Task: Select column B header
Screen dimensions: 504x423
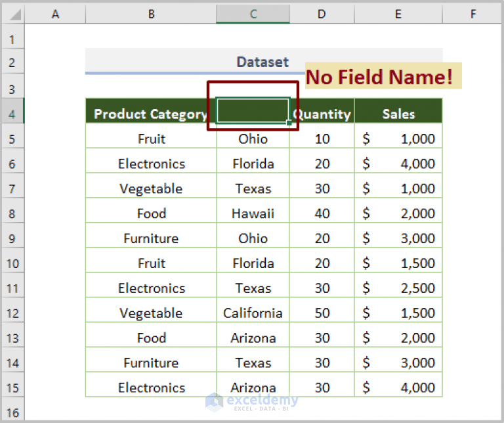Action: pyautogui.click(x=151, y=14)
